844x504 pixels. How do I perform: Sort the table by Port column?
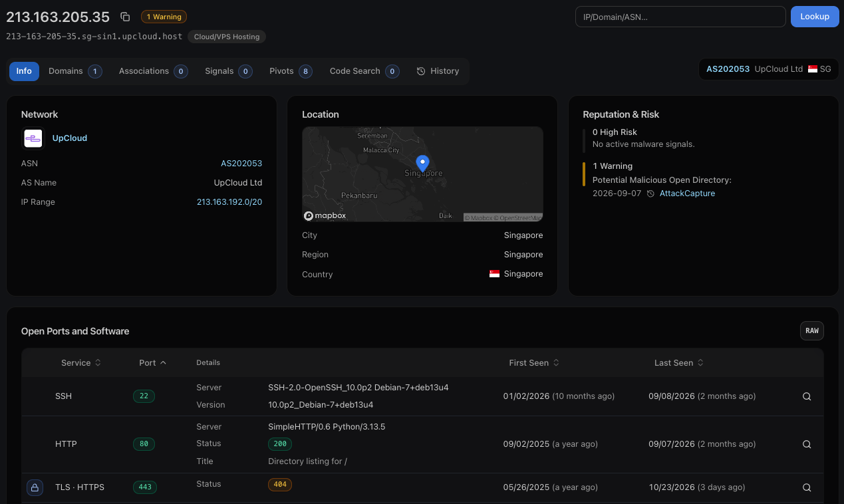click(x=153, y=363)
